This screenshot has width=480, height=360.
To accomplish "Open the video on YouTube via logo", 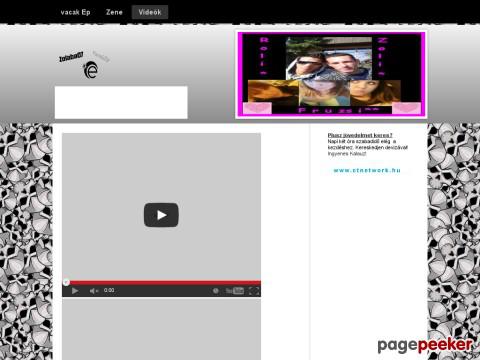I will 235,291.
